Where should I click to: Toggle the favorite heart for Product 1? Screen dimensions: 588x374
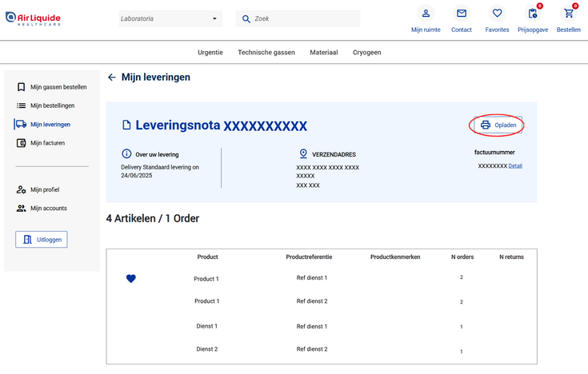pyautogui.click(x=131, y=278)
